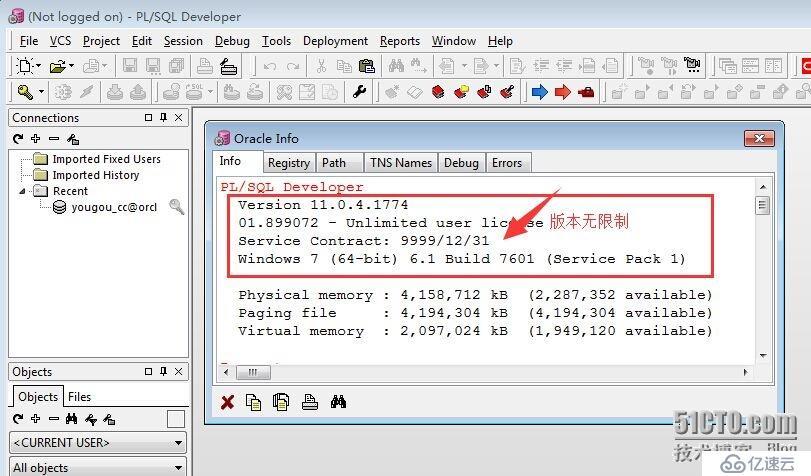Open Preferences with the black wrench icon
Viewport: 811px width, 476px height.
click(359, 92)
